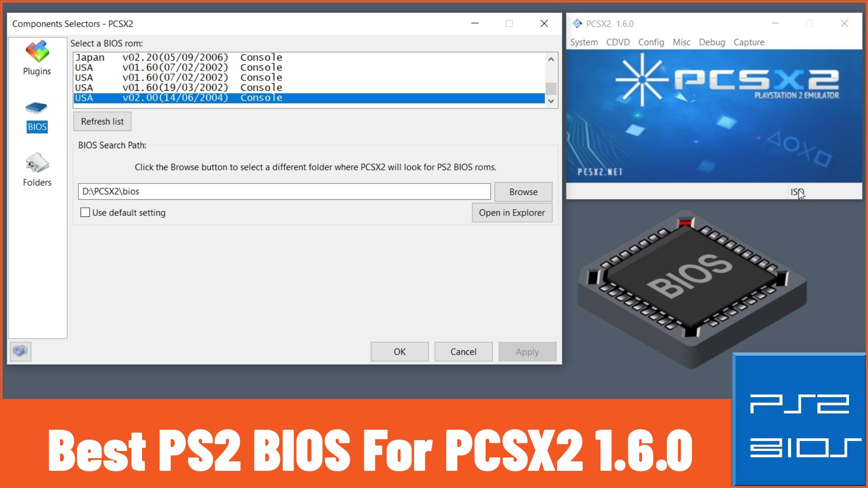Open the System menu in PCSX2
This screenshot has width=868, height=488.
tap(584, 42)
